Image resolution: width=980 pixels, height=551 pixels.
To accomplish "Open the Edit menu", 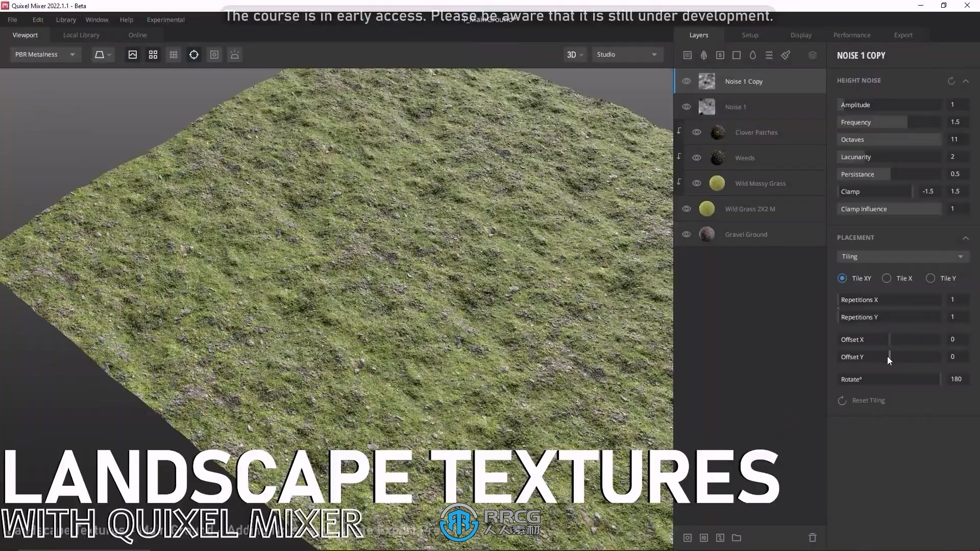I will tap(38, 19).
